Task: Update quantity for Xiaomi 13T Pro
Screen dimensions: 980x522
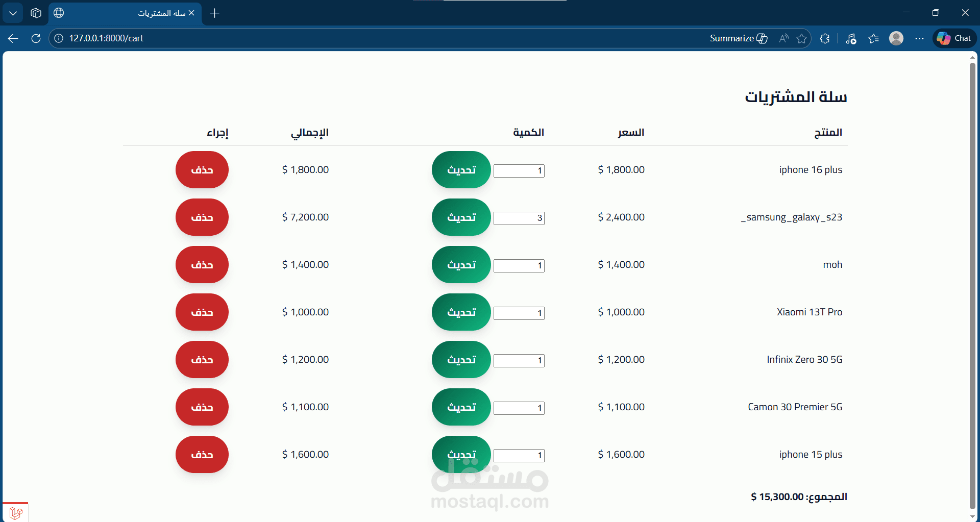Action: click(461, 312)
